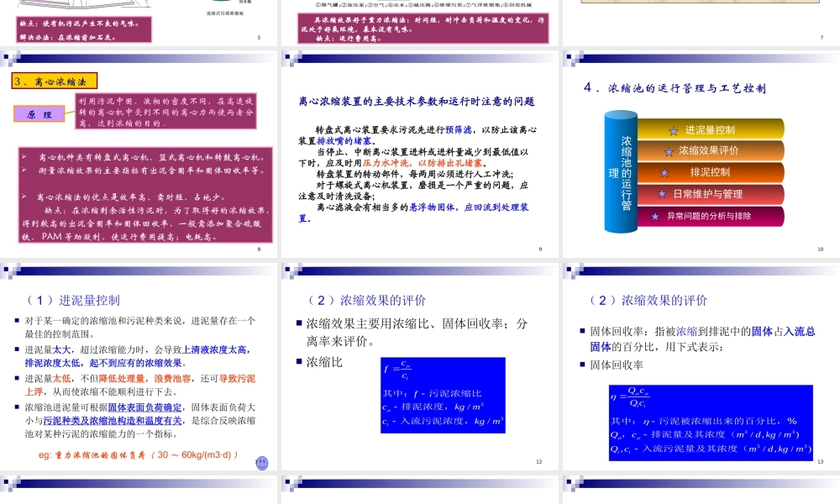The height and width of the screenshot is (504, 840).
Task: Click the star icon beside 浓缩效果评价
Action: pyautogui.click(x=669, y=152)
